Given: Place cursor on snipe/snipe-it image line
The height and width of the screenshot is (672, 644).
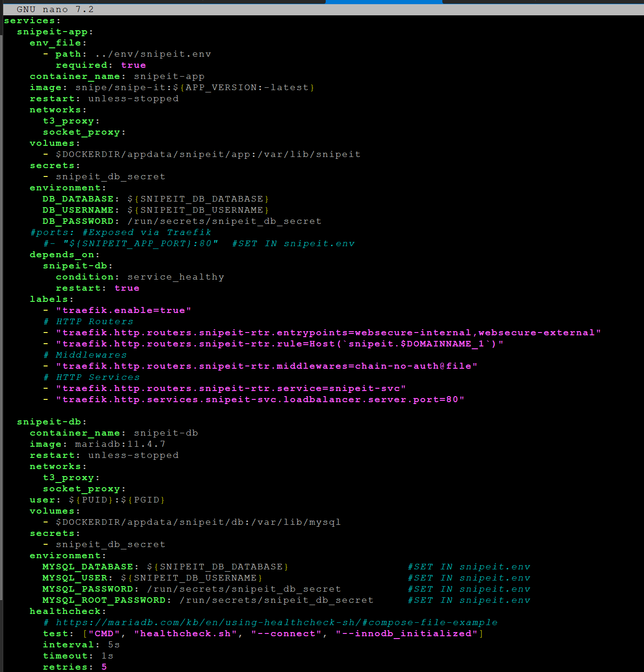Looking at the screenshot, I should click(195, 88).
